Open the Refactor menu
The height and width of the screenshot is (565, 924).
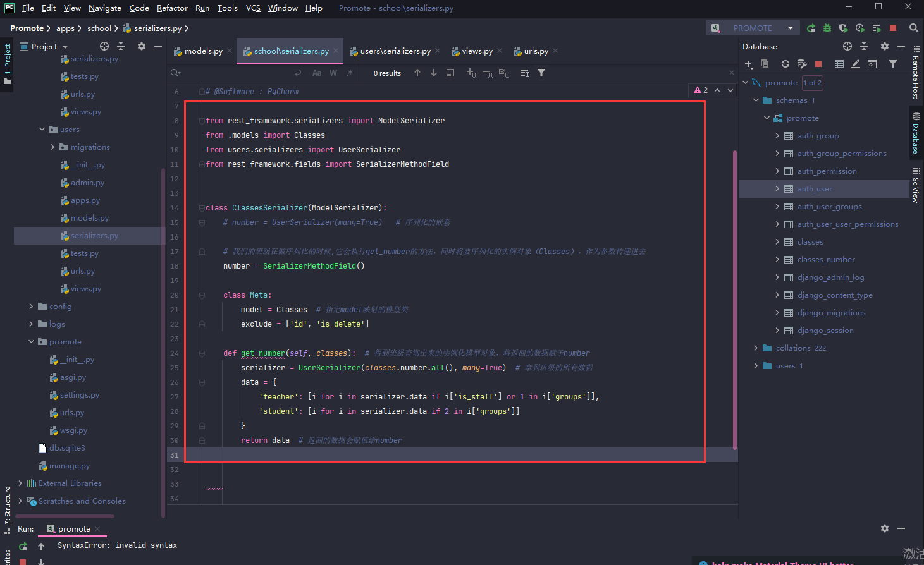tap(172, 8)
